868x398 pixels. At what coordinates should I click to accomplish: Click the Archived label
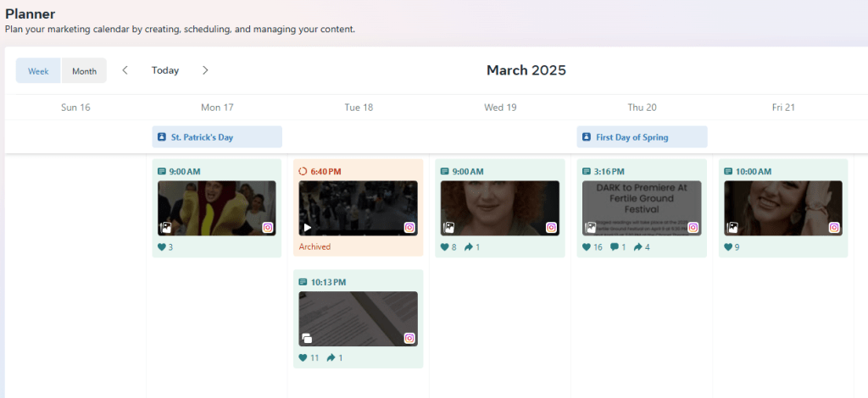(314, 246)
